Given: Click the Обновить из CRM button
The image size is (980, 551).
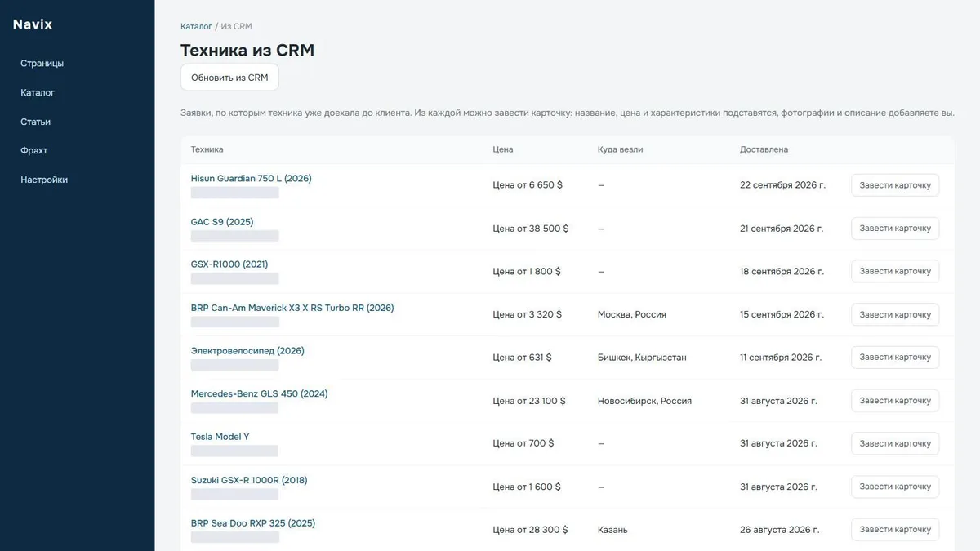Looking at the screenshot, I should click(229, 78).
